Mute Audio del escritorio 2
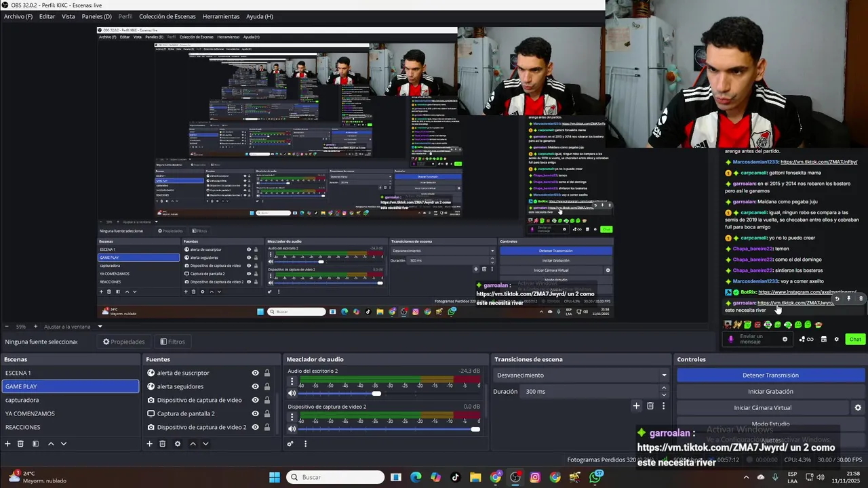 [x=292, y=393]
